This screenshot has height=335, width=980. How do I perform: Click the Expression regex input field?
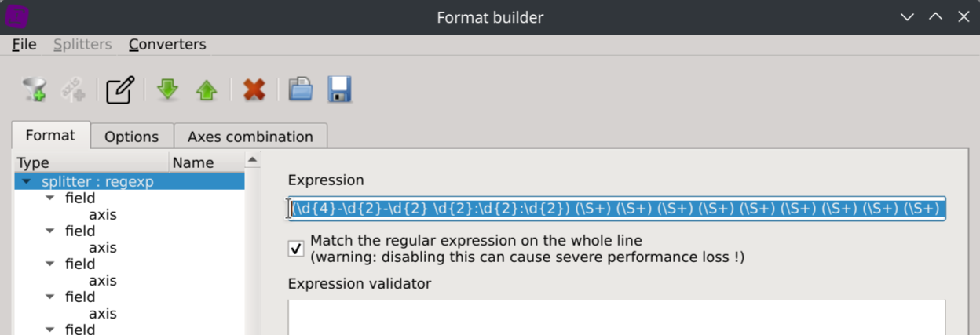click(x=616, y=209)
